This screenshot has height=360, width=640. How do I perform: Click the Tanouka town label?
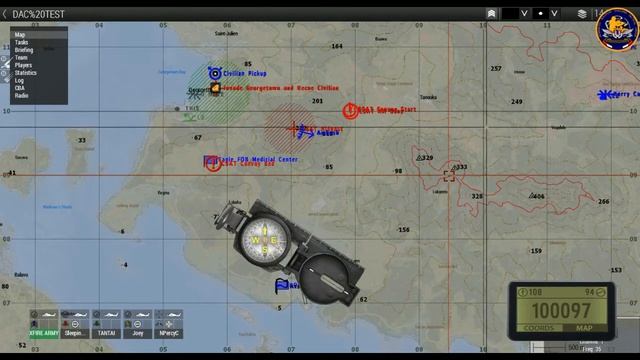[x=428, y=97]
